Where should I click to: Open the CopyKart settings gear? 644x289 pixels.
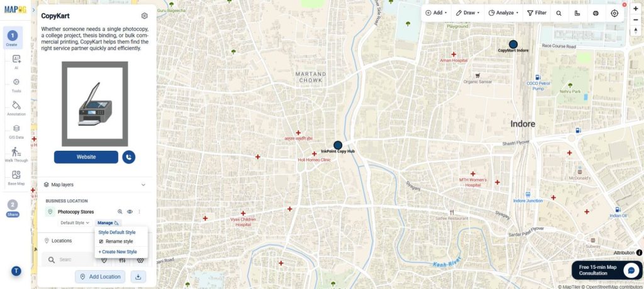click(x=144, y=16)
